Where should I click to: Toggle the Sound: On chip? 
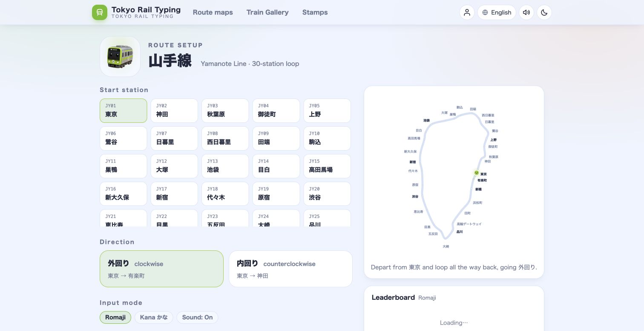[197, 317]
